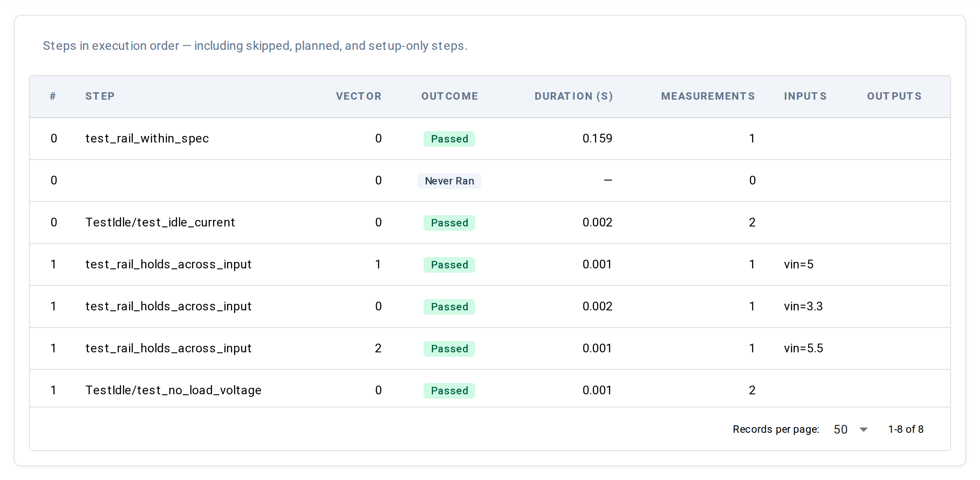
Task: Select the row with input vin=5
Action: pos(490,264)
